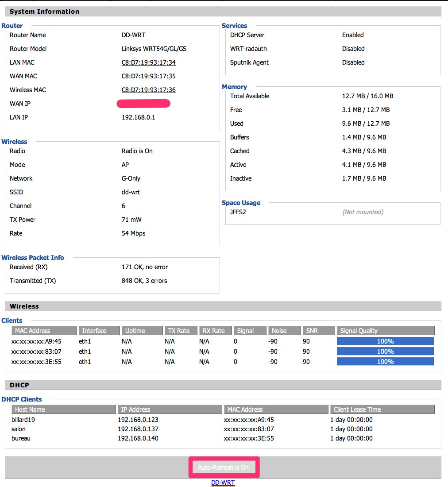Viewport: 448px width, 487px height.
Task: Click signal quality bar for client 3E:55
Action: coord(385,362)
